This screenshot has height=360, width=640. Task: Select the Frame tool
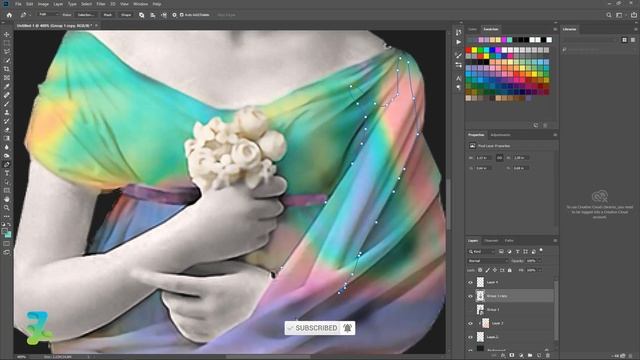click(x=7, y=78)
